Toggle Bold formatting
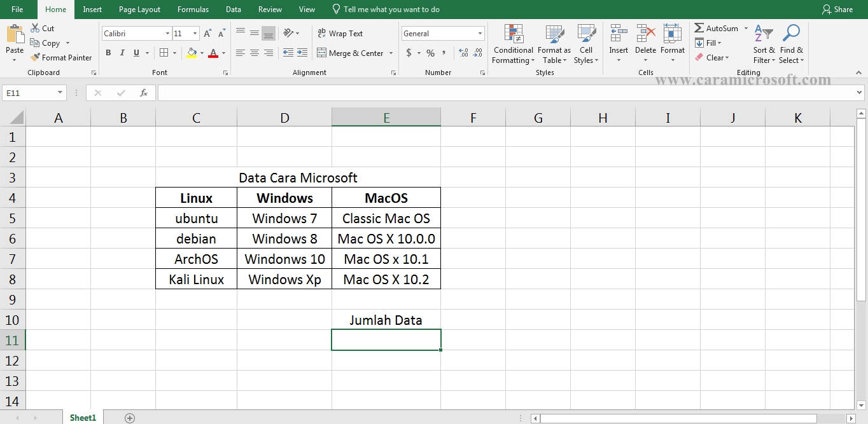 tap(108, 53)
